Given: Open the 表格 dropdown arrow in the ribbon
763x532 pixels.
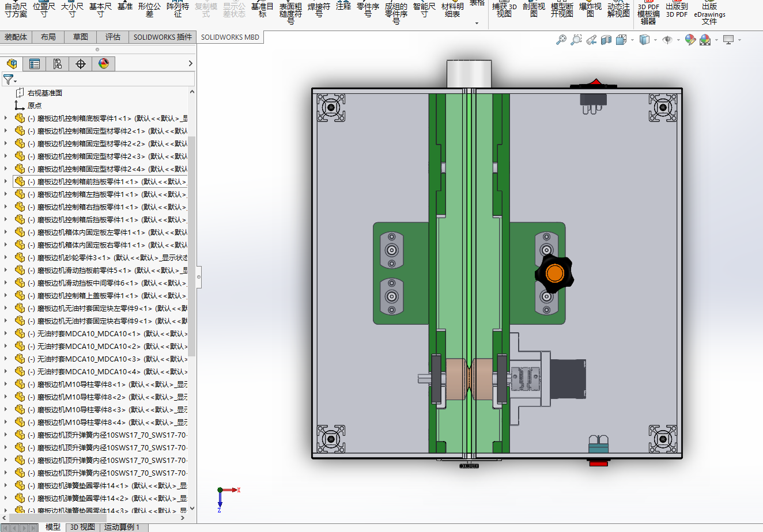Looking at the screenshot, I should 477,24.
